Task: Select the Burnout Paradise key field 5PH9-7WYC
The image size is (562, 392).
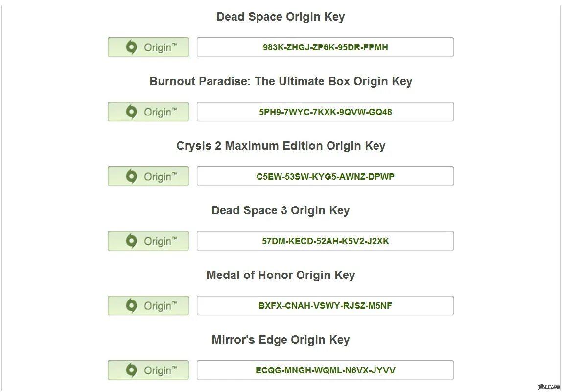Action: (x=325, y=112)
